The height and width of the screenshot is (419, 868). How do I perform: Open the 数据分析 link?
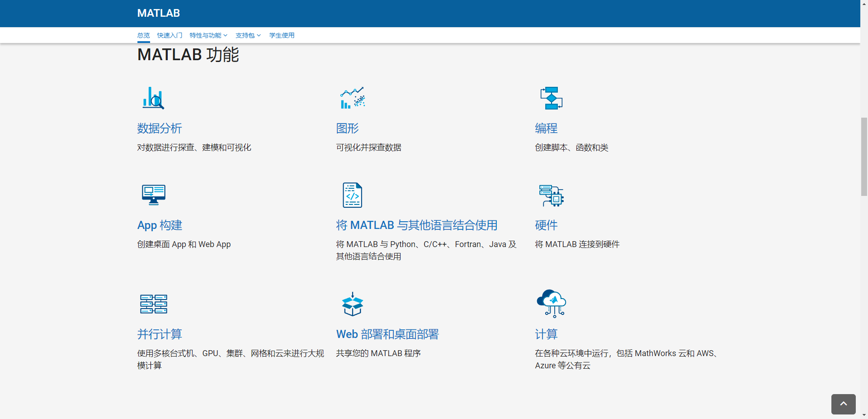pos(160,129)
